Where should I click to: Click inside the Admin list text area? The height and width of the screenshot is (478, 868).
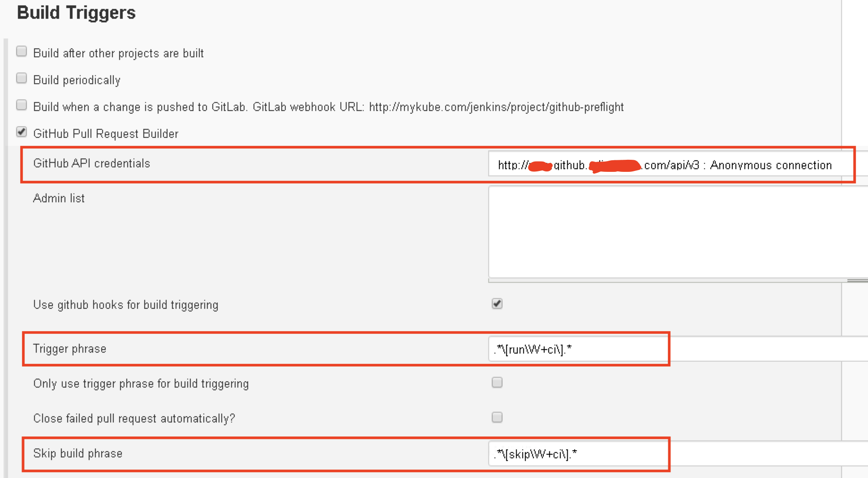coord(672,232)
